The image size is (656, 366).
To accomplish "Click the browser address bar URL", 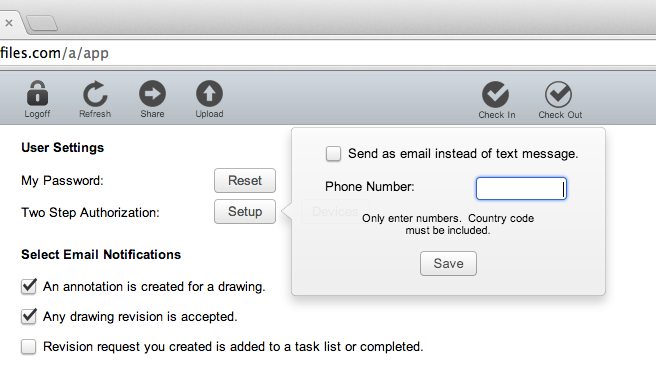I will coord(54,53).
